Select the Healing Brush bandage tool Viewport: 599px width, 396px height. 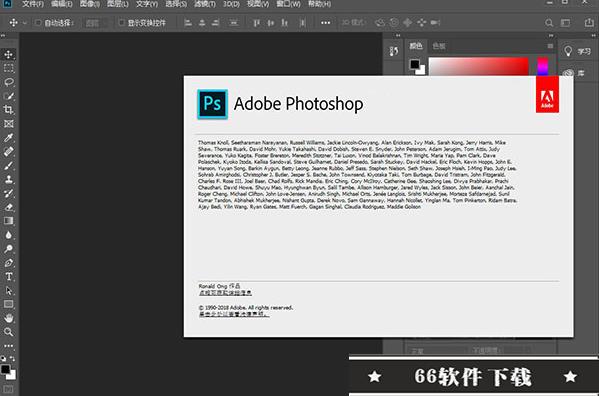8,152
